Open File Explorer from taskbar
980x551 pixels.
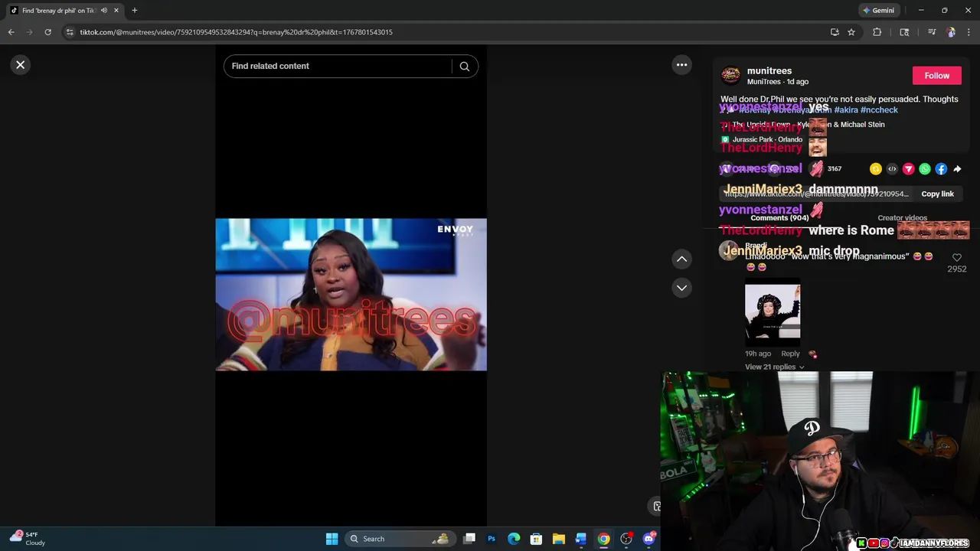559,539
